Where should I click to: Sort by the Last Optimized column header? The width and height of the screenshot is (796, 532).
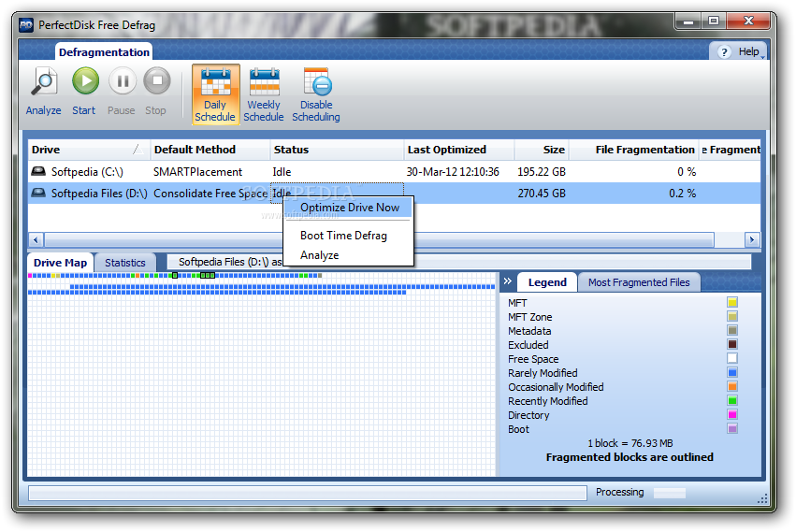[x=459, y=150]
